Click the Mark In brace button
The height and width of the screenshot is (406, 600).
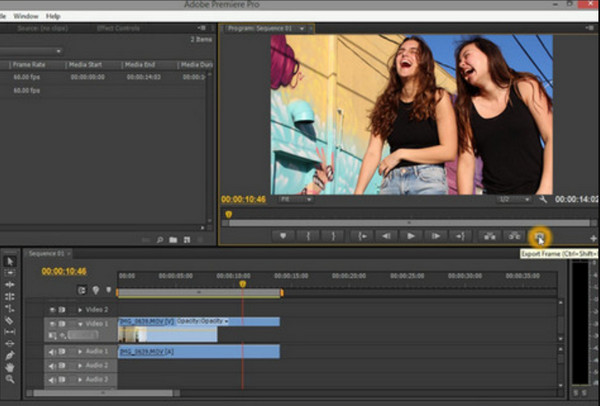pyautogui.click(x=308, y=236)
